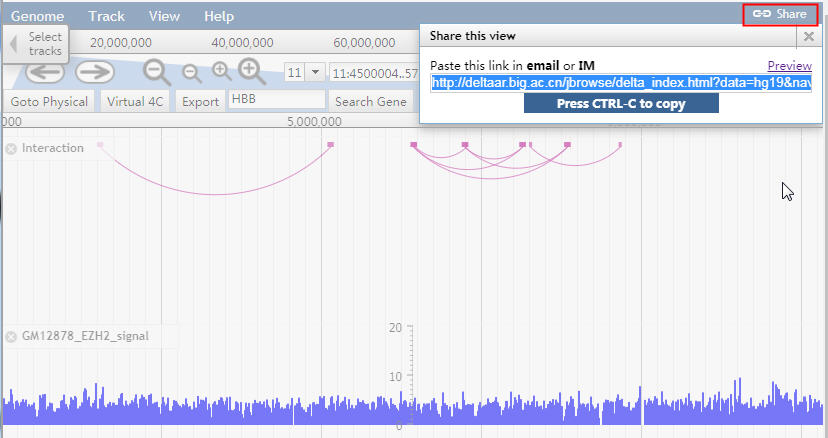The width and height of the screenshot is (828, 438).
Task: Remove the Interaction track via its X icon
Action: tap(11, 150)
